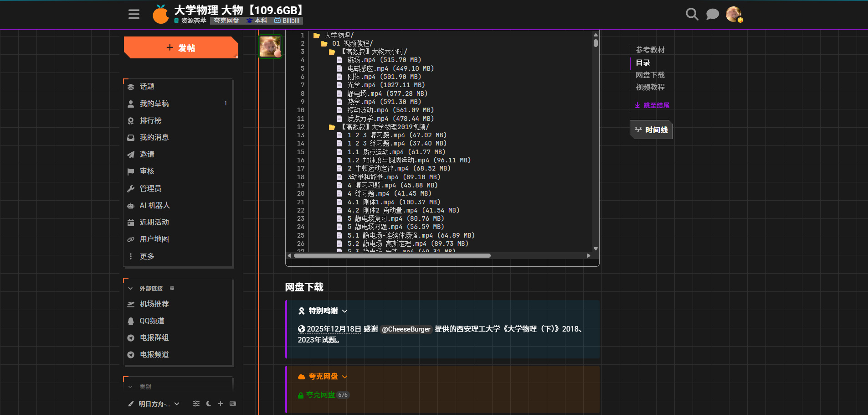
Task: Open the green 夸克网盘 link
Action: click(x=320, y=395)
